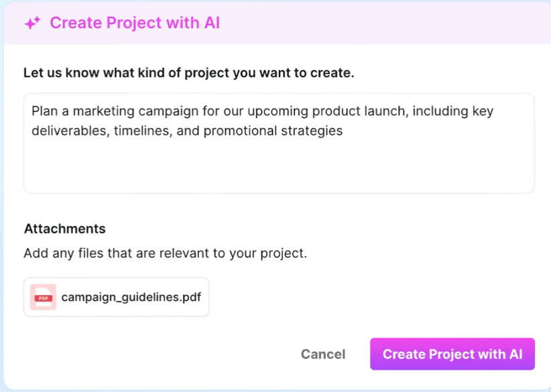Click empty space below the description text
The height and width of the screenshot is (392, 551).
pyautogui.click(x=279, y=168)
